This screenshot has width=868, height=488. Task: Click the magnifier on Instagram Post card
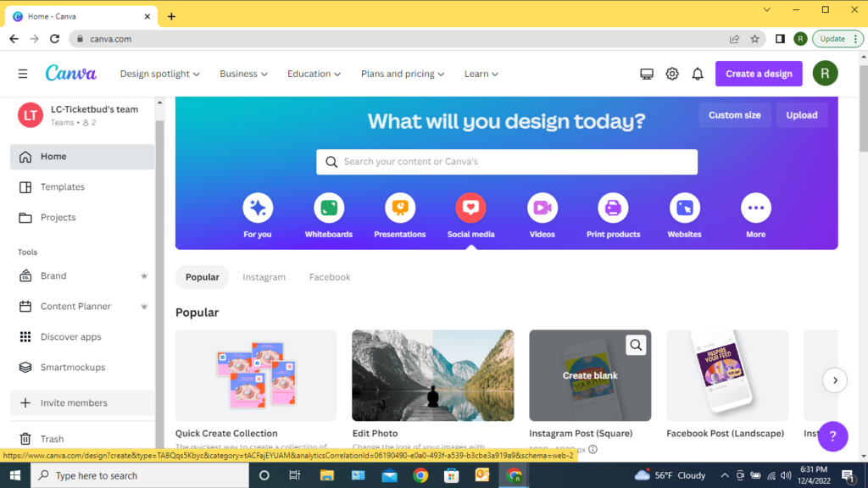[x=636, y=346]
